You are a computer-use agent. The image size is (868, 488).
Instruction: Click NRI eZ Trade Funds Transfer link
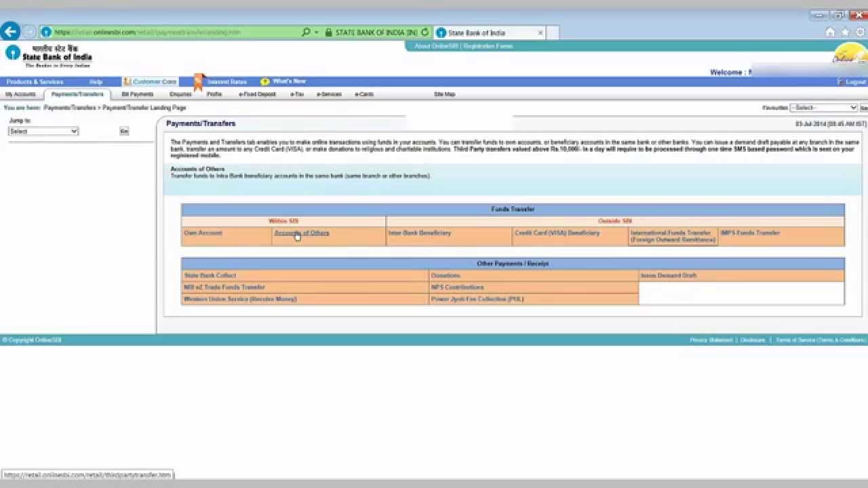point(224,287)
